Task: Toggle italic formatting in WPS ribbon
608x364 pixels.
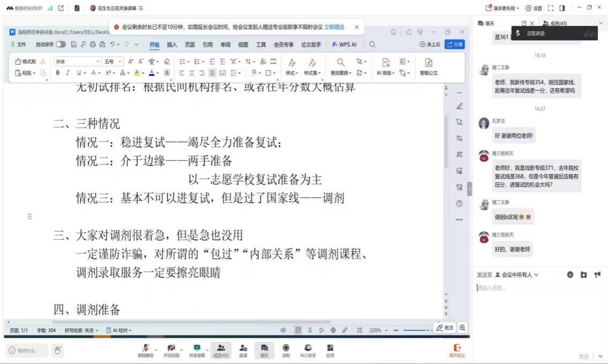Action: [68, 73]
